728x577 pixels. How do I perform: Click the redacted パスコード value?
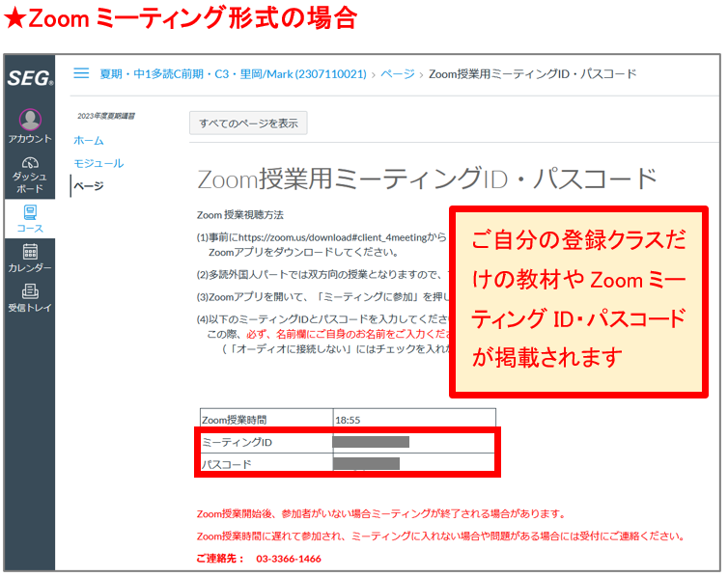(x=366, y=464)
